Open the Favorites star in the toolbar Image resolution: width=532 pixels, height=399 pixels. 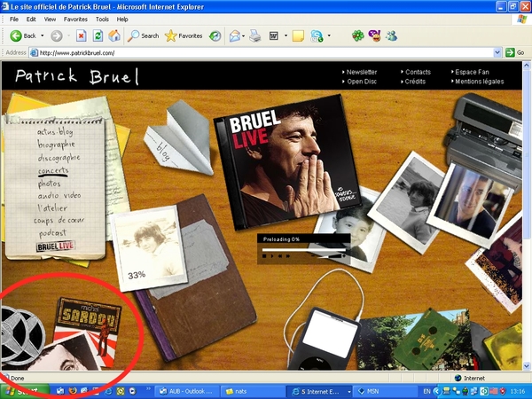click(184, 35)
